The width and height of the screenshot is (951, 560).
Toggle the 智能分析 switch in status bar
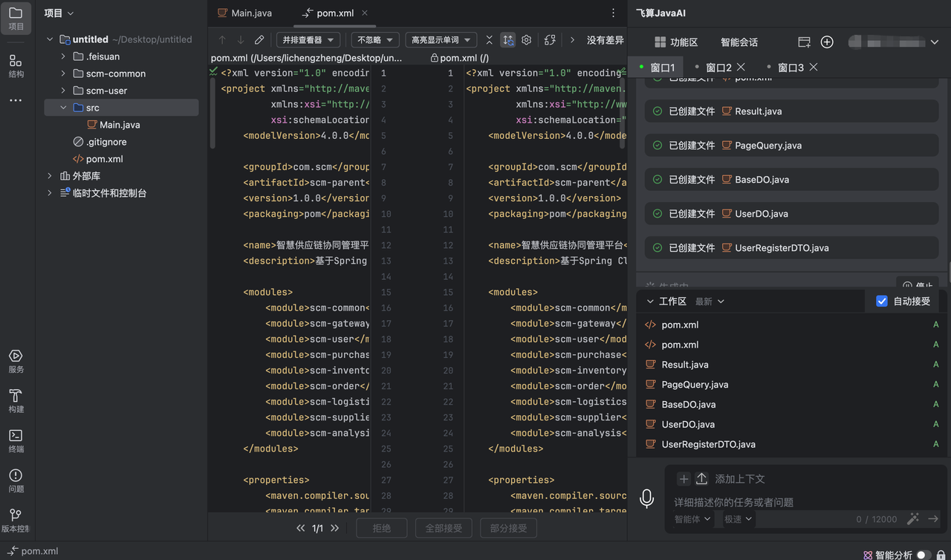(x=924, y=555)
